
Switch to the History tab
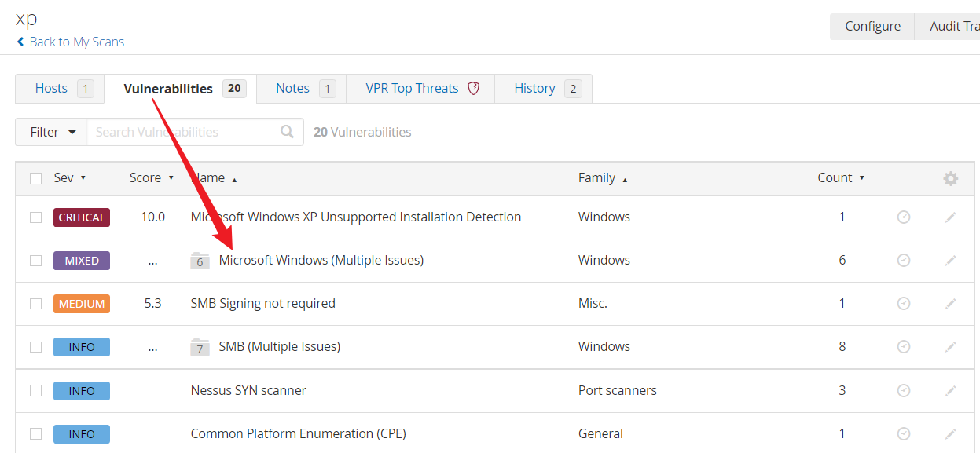pyautogui.click(x=543, y=88)
